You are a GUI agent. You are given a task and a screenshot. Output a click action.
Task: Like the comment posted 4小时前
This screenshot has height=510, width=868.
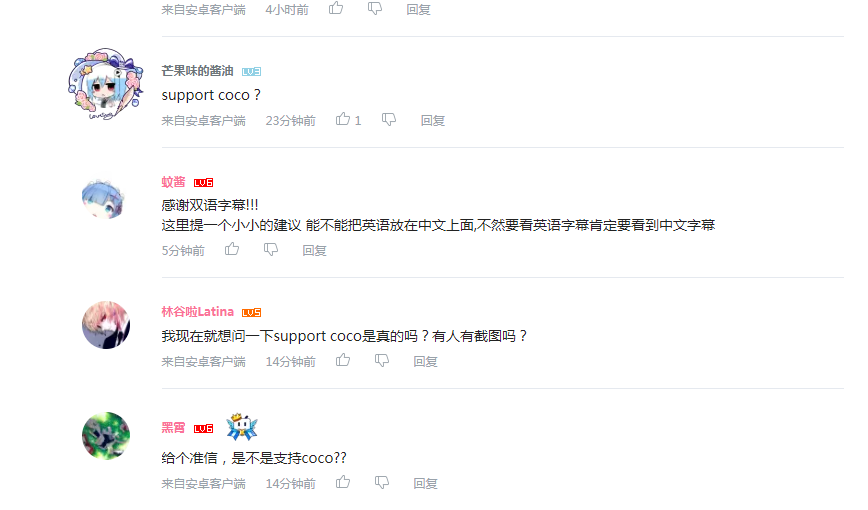336,8
